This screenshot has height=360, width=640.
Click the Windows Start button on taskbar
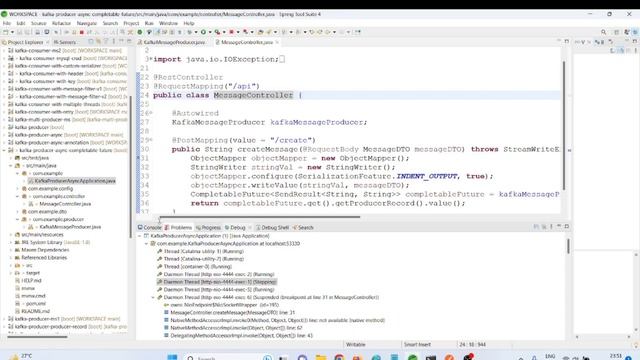[172, 358]
